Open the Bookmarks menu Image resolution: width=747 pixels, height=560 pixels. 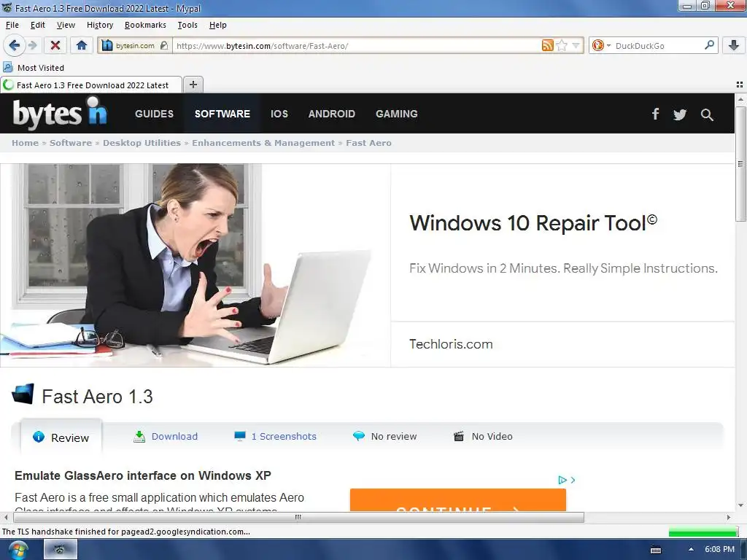point(145,25)
